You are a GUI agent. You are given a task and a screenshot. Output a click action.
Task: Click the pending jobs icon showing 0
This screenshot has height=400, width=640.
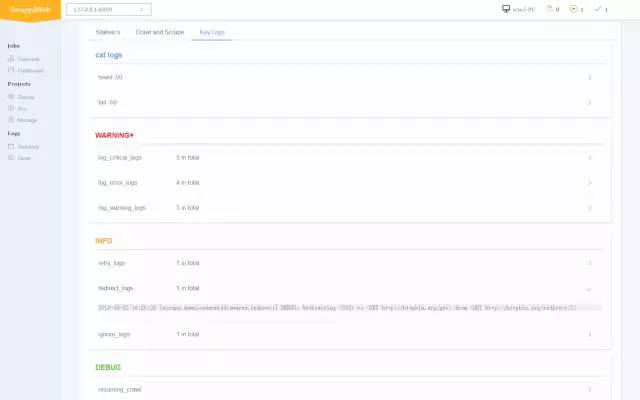coord(549,9)
